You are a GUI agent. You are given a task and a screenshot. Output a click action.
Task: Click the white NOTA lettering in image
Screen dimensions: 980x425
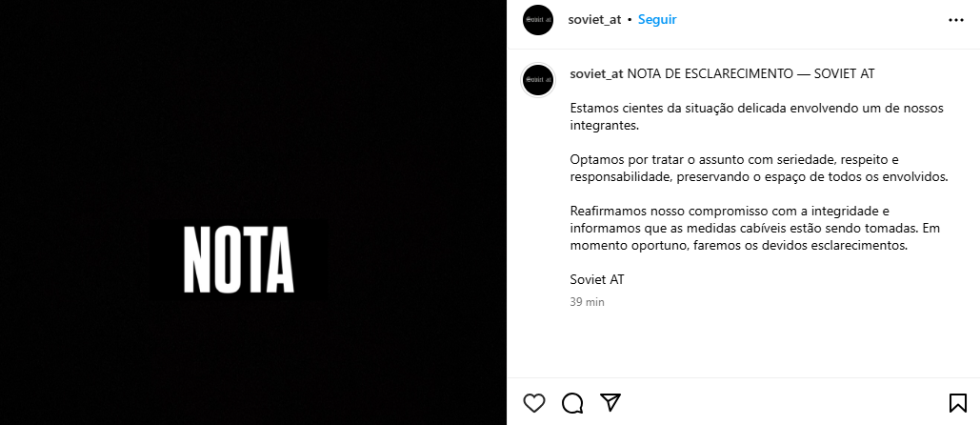click(x=238, y=260)
